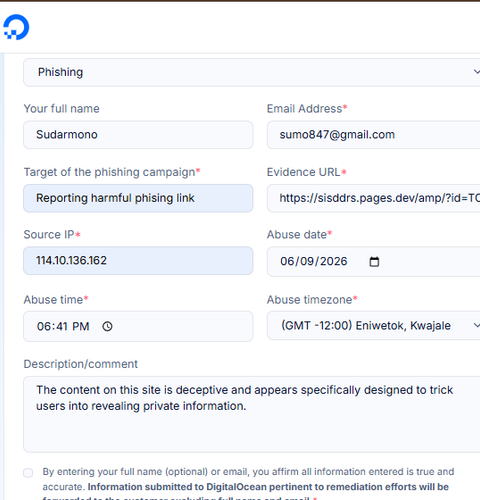The image size is (480, 500).
Task: Click the full name field containing Sudarmono
Action: 138,135
